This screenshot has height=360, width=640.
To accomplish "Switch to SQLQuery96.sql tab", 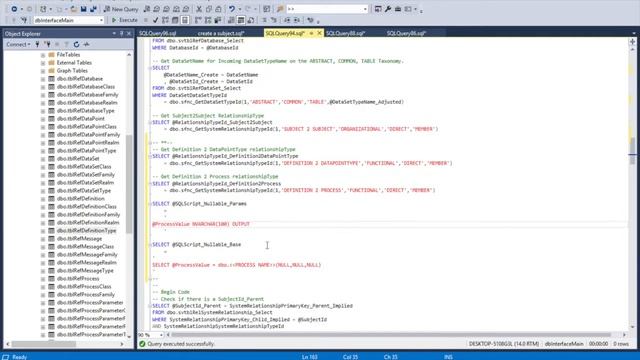I will pyautogui.click(x=158, y=33).
